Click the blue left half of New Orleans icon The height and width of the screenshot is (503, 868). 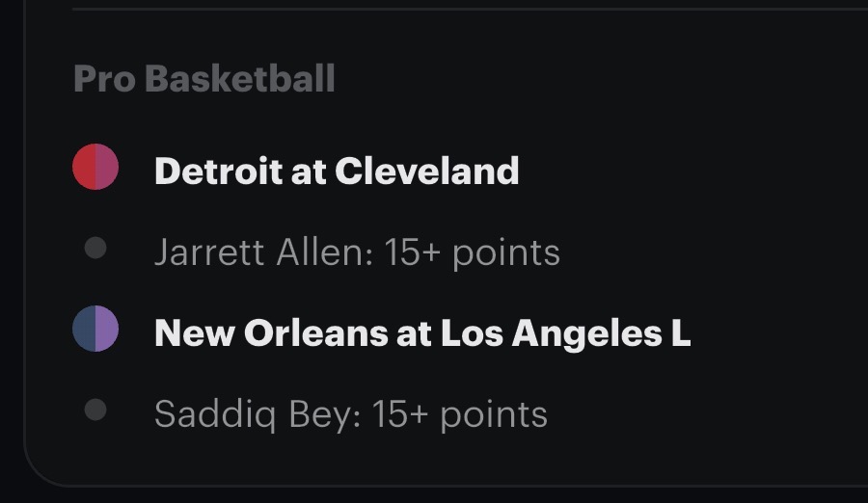point(85,330)
